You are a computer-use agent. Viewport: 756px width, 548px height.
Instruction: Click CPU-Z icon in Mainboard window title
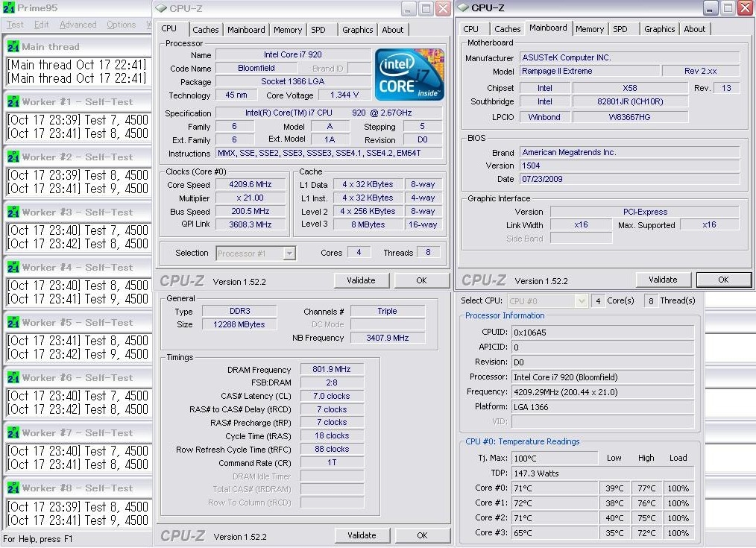[463, 8]
